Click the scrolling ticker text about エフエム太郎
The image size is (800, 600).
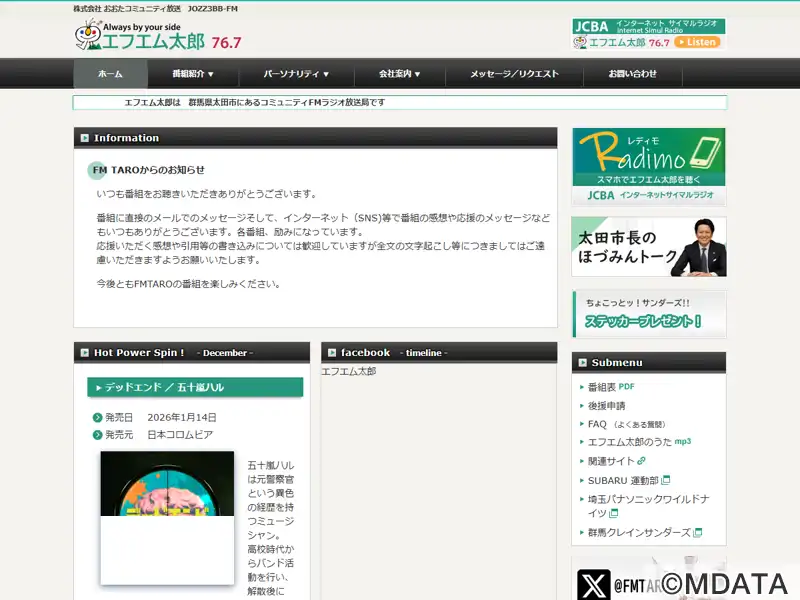click(x=255, y=102)
